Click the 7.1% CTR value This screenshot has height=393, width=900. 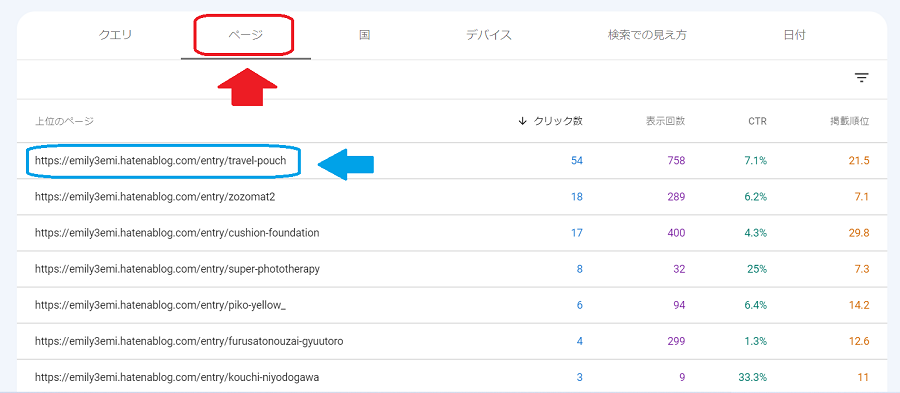click(755, 161)
